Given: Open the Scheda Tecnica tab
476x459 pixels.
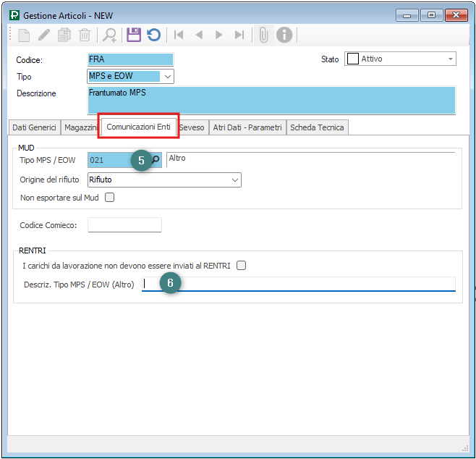Looking at the screenshot, I should click(318, 127).
